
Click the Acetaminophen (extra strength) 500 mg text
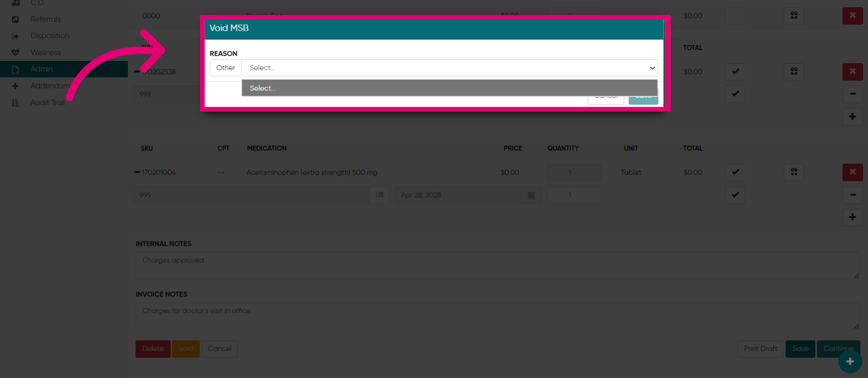[x=312, y=172]
